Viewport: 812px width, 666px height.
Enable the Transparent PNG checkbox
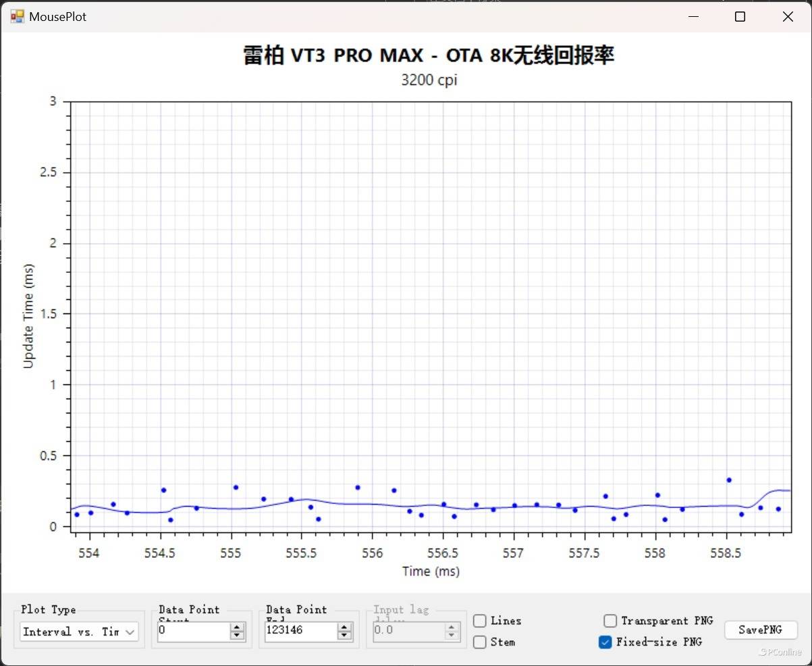[x=610, y=621]
